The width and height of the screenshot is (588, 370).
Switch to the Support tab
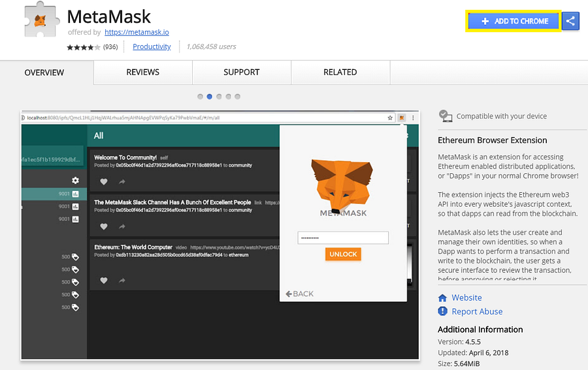point(242,72)
